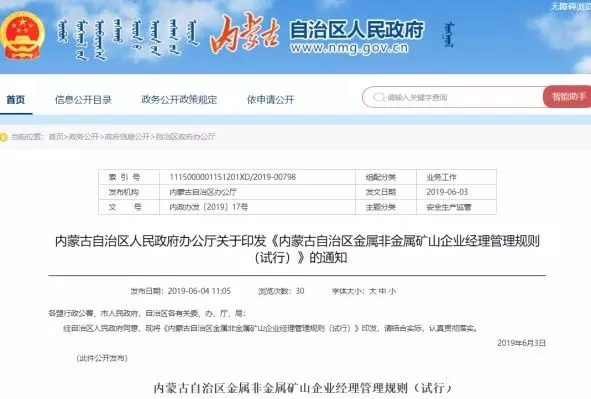Click the www.nmg.gov.cn site address

pos(349,48)
